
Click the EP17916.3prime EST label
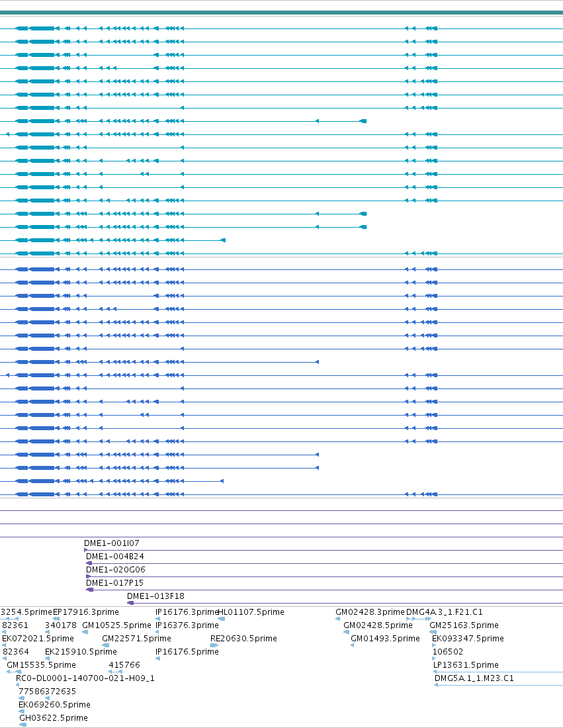(x=86, y=612)
